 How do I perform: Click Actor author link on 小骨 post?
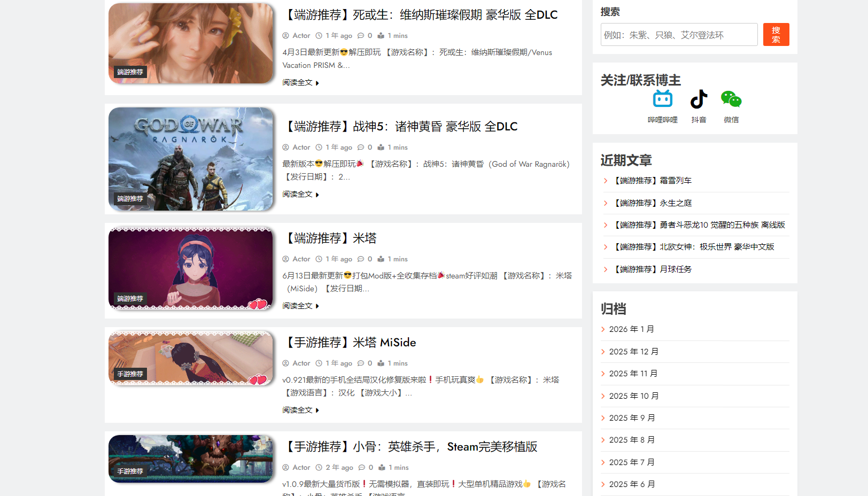tap(301, 468)
